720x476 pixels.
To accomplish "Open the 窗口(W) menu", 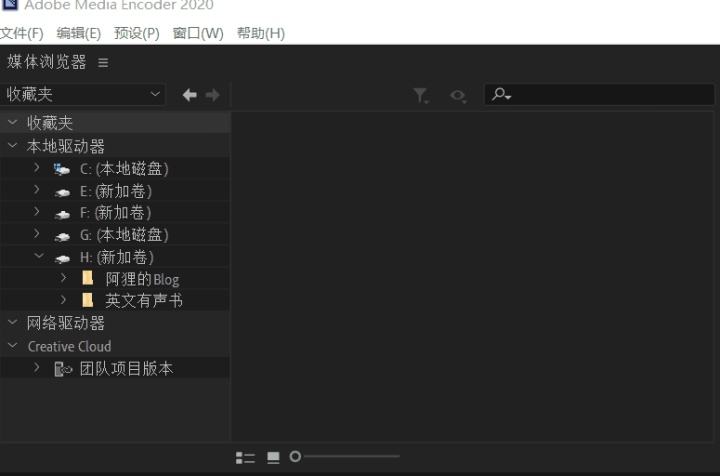I will (198, 33).
